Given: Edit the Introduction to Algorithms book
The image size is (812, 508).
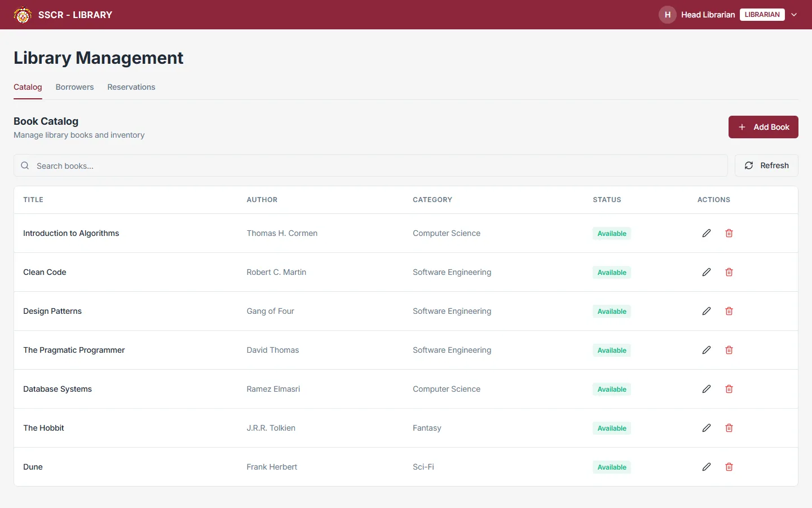Looking at the screenshot, I should click(x=707, y=233).
